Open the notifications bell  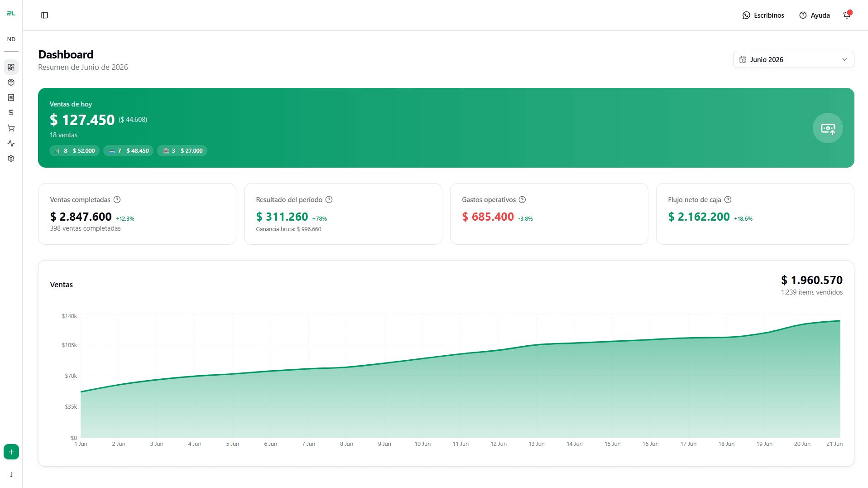coord(847,15)
